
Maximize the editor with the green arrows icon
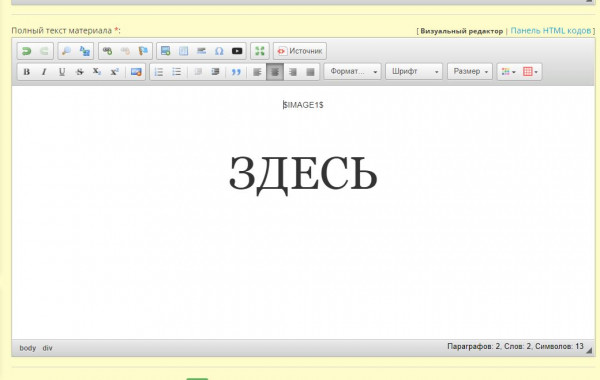(260, 51)
